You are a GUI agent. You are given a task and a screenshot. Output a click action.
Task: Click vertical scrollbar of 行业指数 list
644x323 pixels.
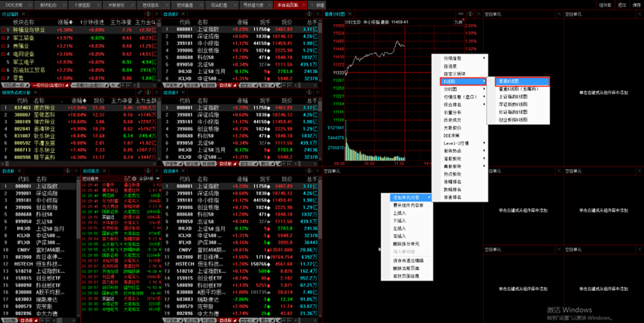(x=159, y=51)
